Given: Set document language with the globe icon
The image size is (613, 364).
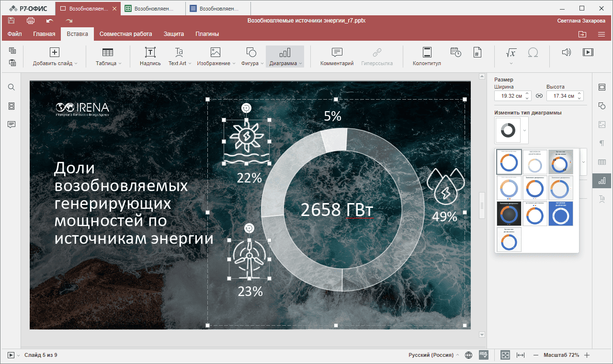Looking at the screenshot, I should coord(469,355).
